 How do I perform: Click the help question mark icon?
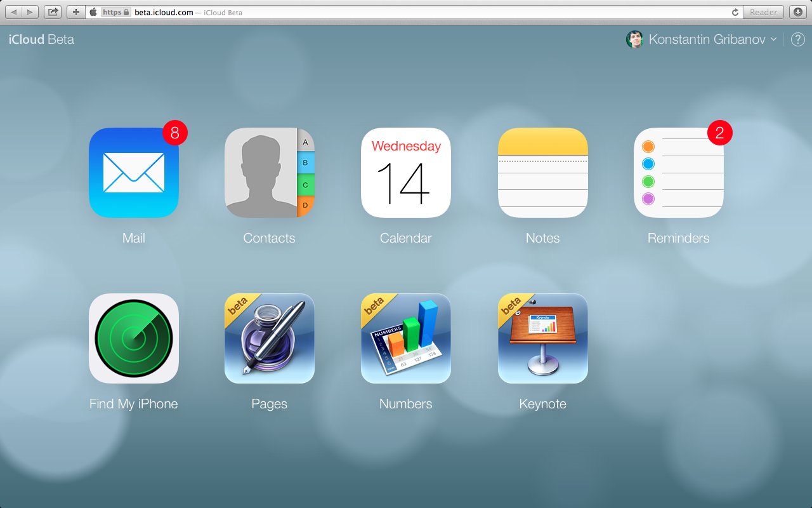coord(797,39)
